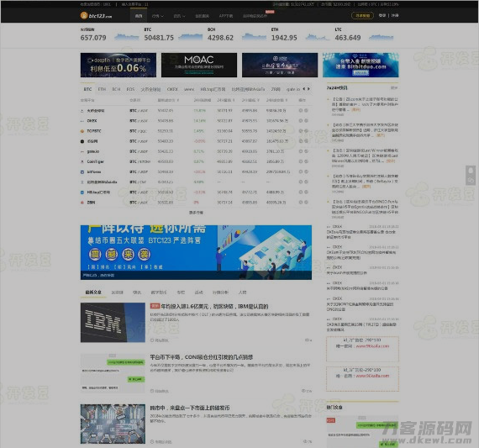Expand the first chevron dropdown in the top navigation

coord(158,16)
